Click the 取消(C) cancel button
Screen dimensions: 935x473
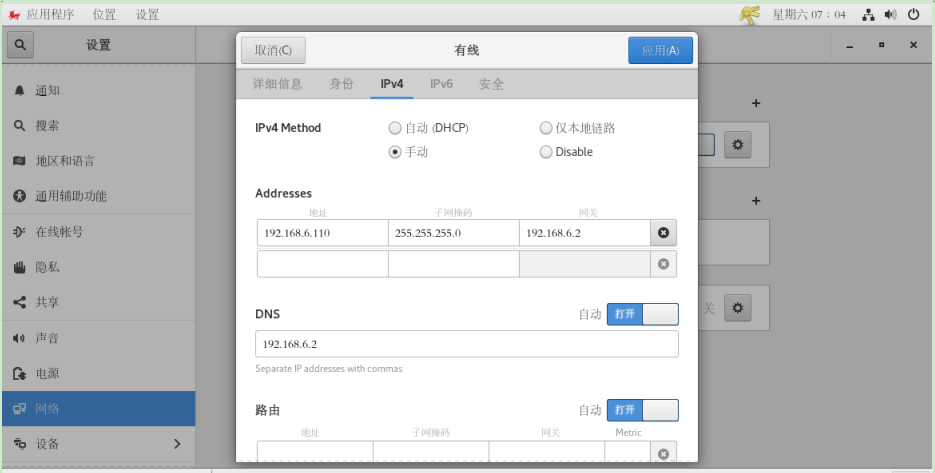(x=273, y=51)
